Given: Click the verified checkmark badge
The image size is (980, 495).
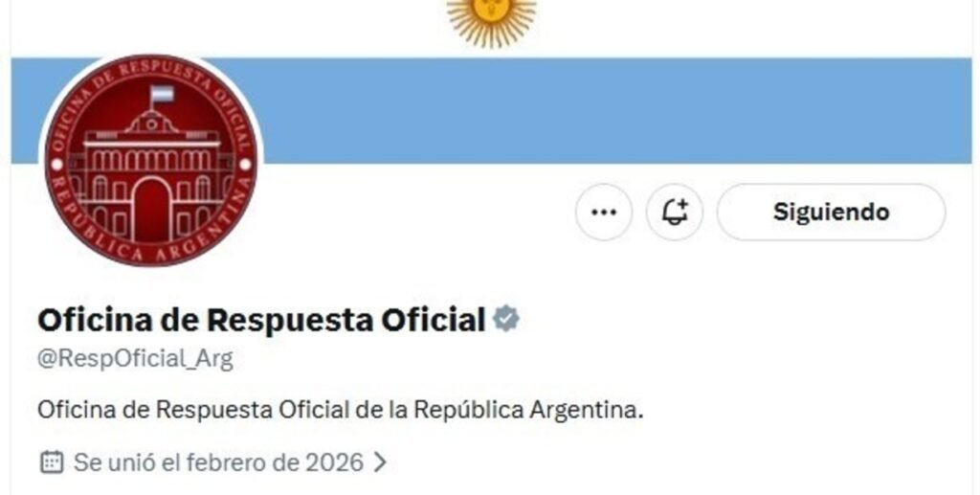Looking at the screenshot, I should coord(505,319).
